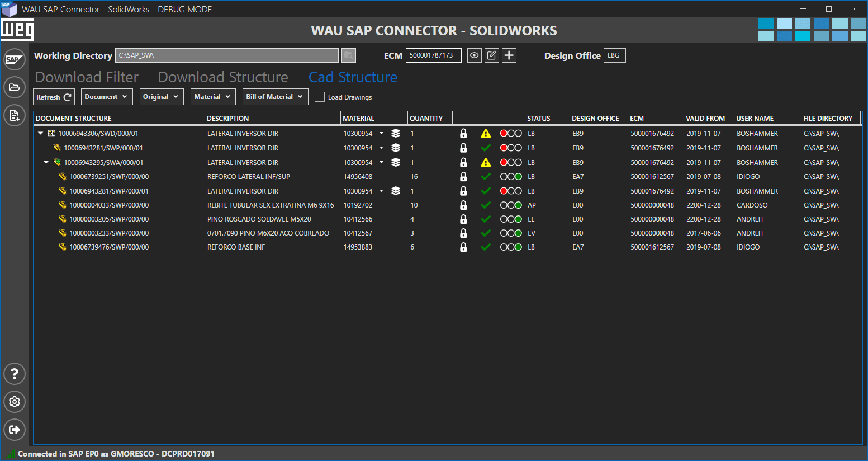Select row 10000003205/SWP/000/00
This screenshot has width=868, height=461.
pyautogui.click(x=448, y=219)
